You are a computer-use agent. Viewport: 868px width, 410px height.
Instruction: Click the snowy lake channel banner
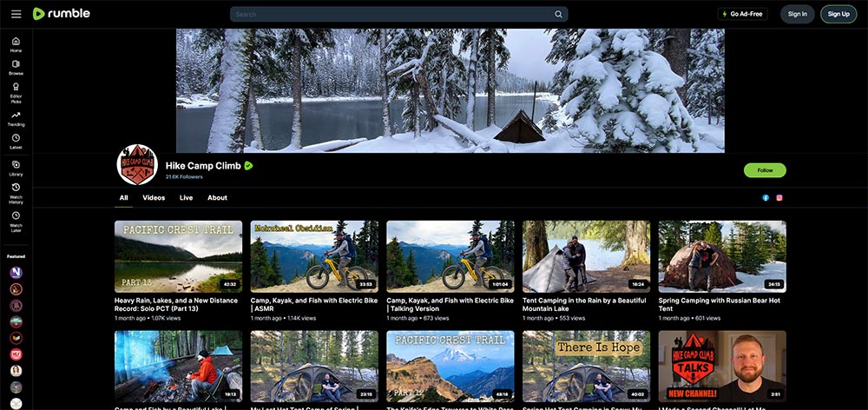(x=450, y=90)
